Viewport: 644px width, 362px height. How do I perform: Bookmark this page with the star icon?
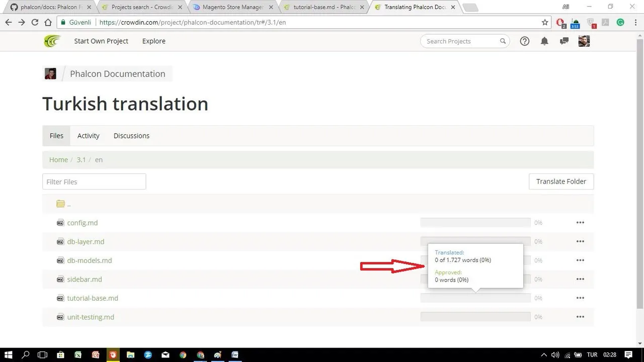click(545, 22)
